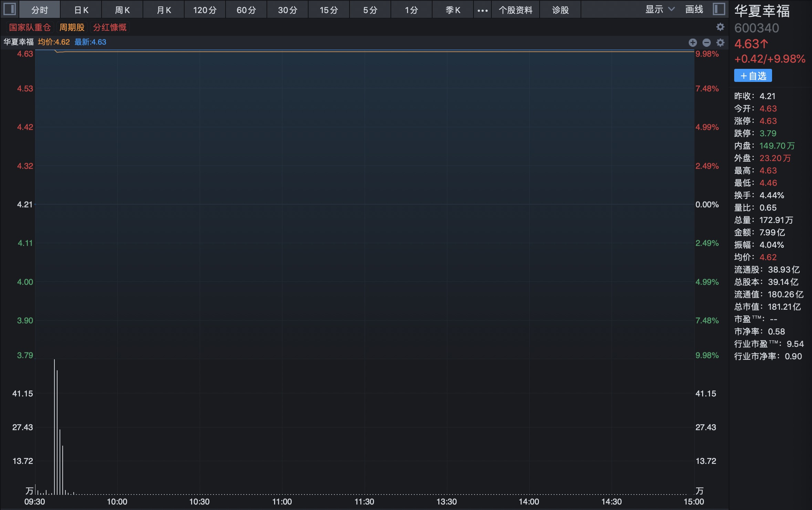Click the tallest volume bar
Viewport: 812px width, 510px height.
[54, 427]
